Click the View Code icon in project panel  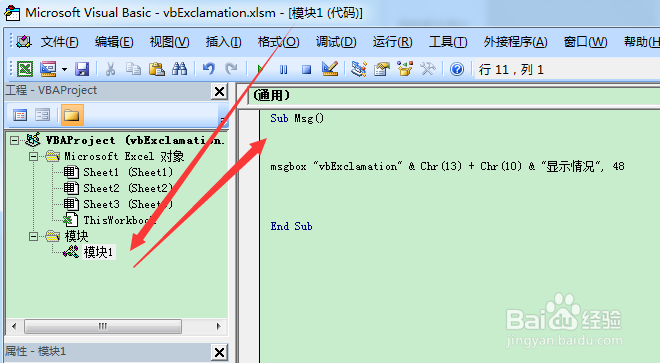(x=20, y=115)
